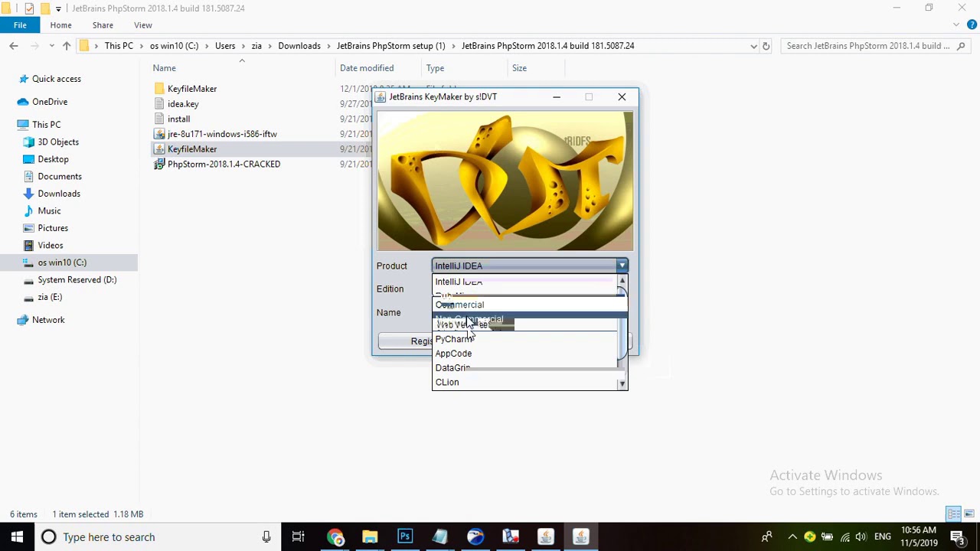The height and width of the screenshot is (551, 980).
Task: Click the product list scroll-down arrow
Action: click(x=622, y=383)
